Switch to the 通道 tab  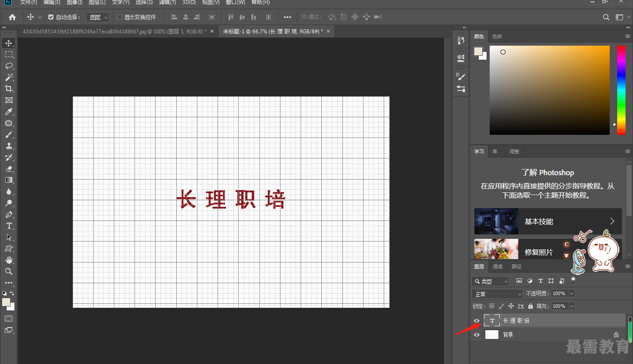click(x=497, y=267)
